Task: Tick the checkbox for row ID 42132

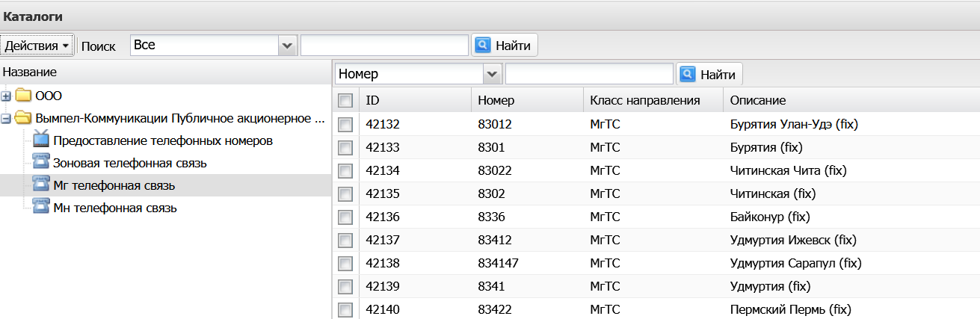Action: (x=345, y=124)
